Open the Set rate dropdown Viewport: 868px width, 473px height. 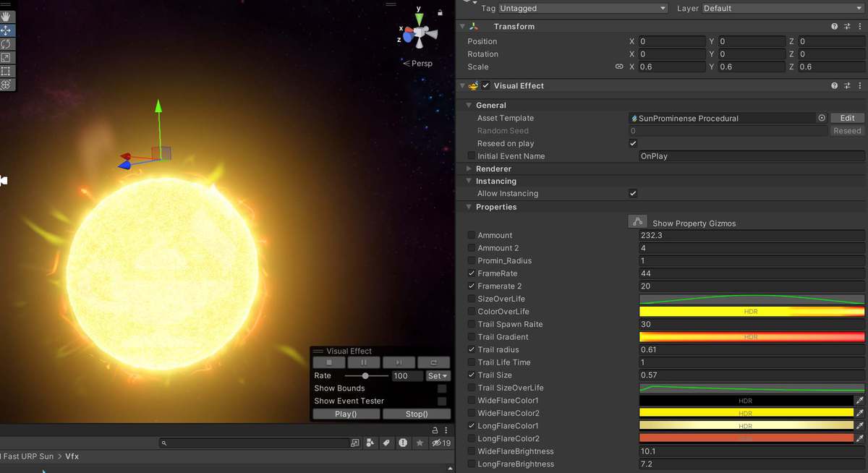pyautogui.click(x=438, y=375)
